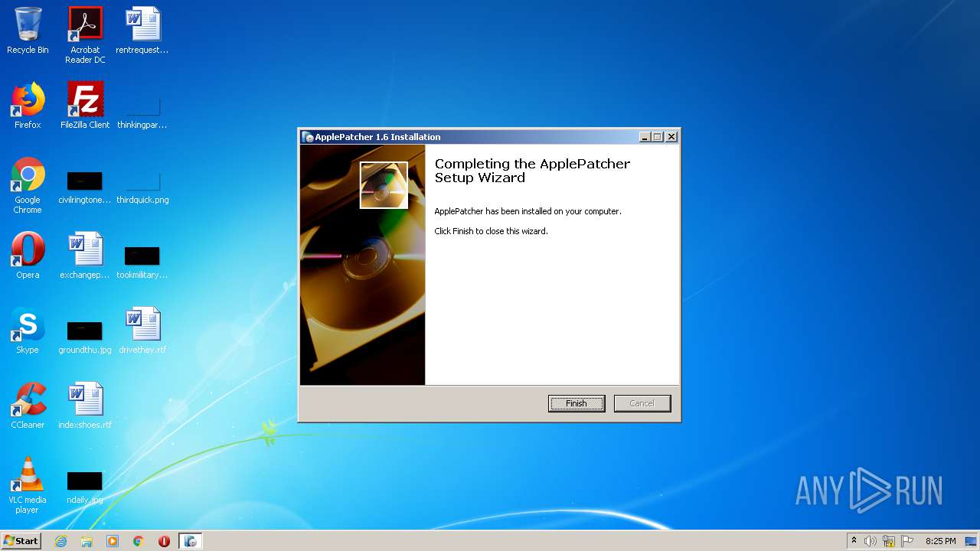The height and width of the screenshot is (551, 980).
Task: Click the 'Completing the ApplePatcher Setup Wizard' heading
Action: pos(532,171)
